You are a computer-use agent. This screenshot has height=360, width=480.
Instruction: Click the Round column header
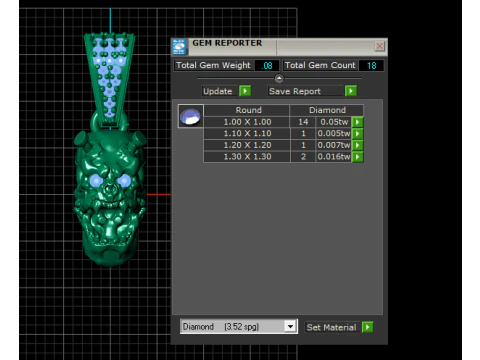[247, 110]
